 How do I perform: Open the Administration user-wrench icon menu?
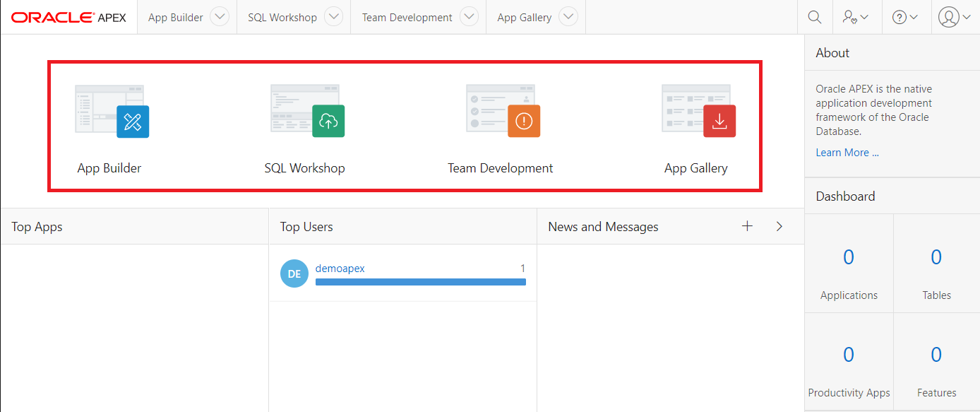855,17
